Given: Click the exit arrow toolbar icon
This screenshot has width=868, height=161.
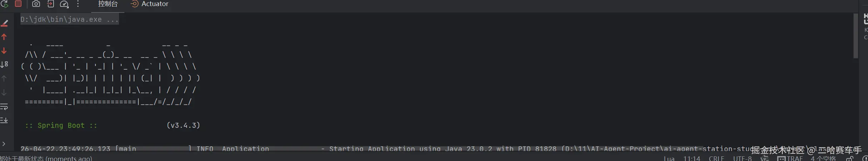Looking at the screenshot, I should tap(50, 4).
